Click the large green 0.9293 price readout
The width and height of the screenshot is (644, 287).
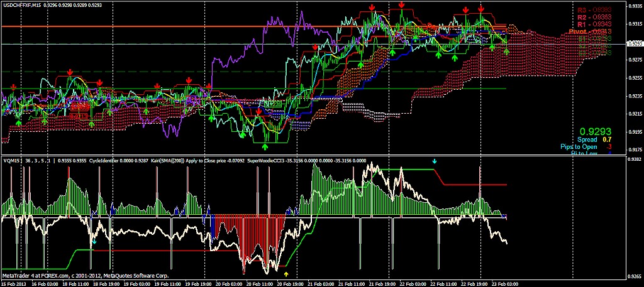coord(596,132)
